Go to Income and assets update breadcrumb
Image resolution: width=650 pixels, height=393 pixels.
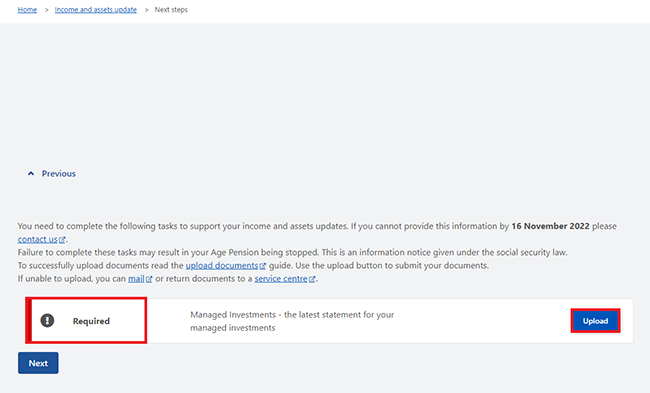[x=96, y=10]
